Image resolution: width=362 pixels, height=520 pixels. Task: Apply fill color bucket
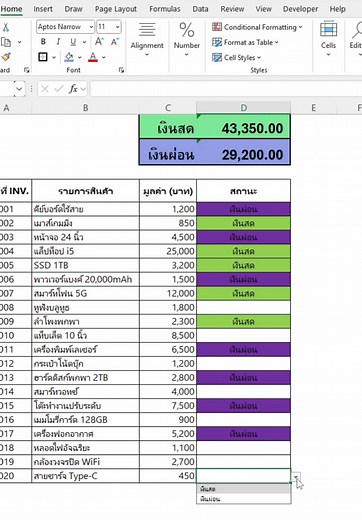69,57
